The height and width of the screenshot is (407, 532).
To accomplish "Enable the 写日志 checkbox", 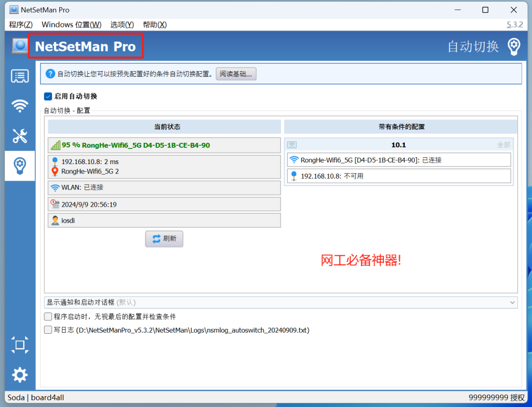I will [48, 330].
